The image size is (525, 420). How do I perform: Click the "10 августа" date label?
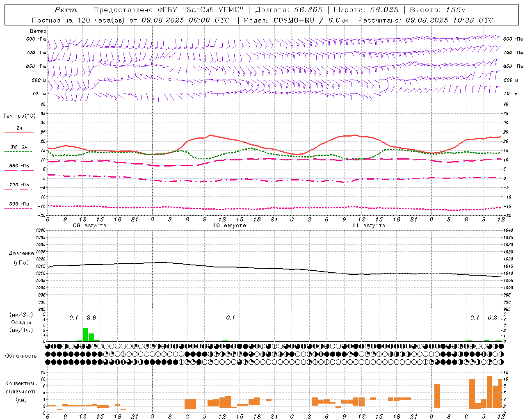pyautogui.click(x=229, y=226)
